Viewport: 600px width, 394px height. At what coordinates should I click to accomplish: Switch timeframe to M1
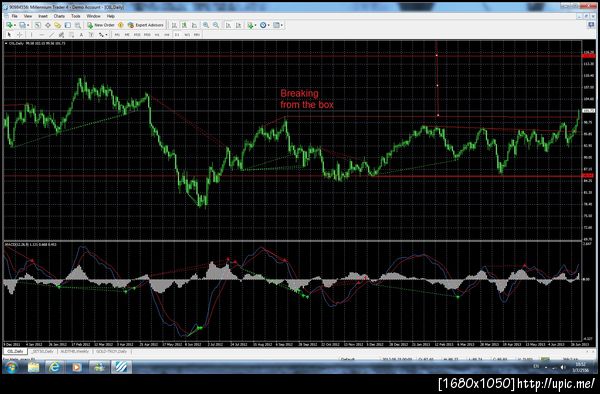117,35
